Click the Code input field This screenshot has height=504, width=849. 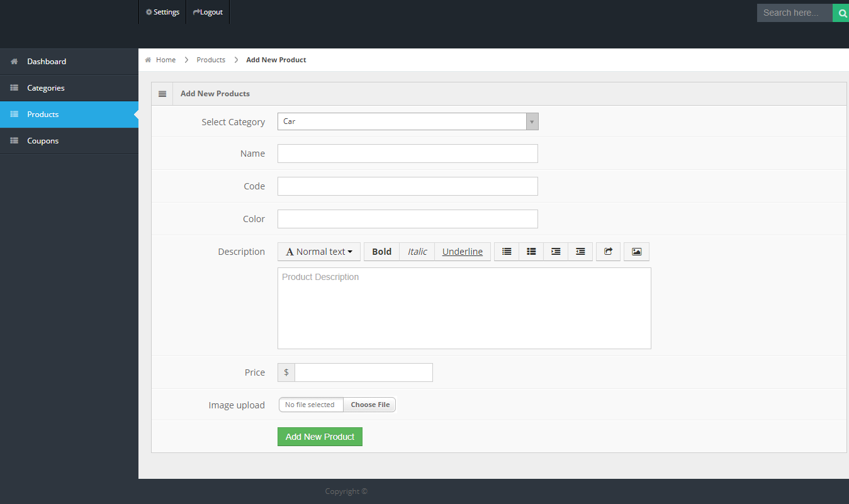pyautogui.click(x=408, y=186)
